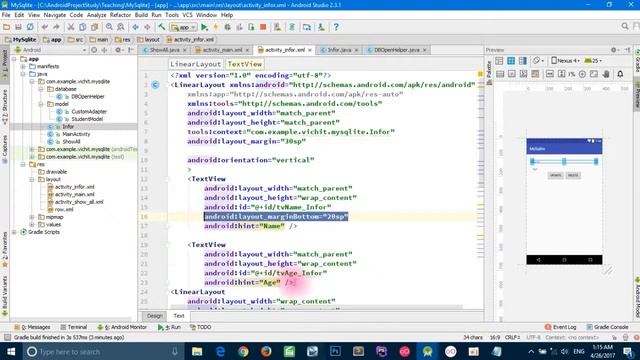The width and height of the screenshot is (640, 360).
Task: Click the Pan hand tool in Preview
Action: [606, 74]
